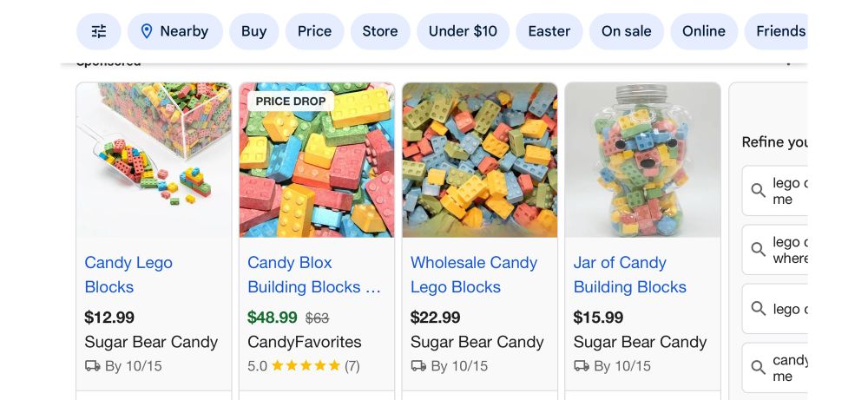Click delivery truck icon under $12.99 listing
Viewport: 868px width, 400px height.
tap(92, 366)
